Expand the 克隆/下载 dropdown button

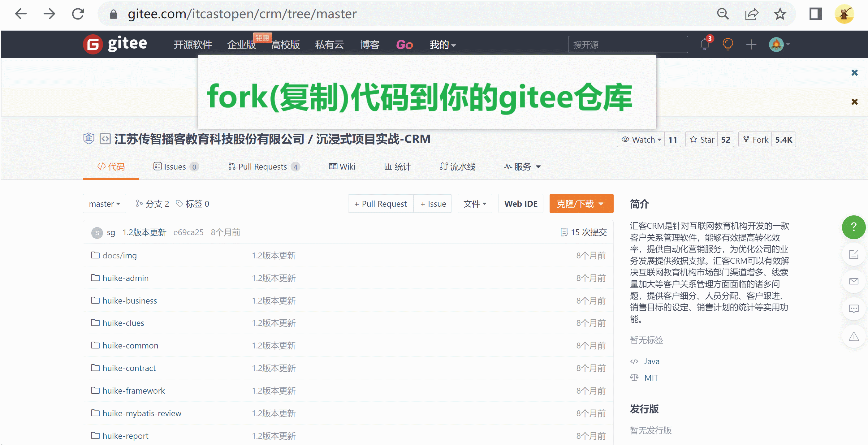coord(581,203)
